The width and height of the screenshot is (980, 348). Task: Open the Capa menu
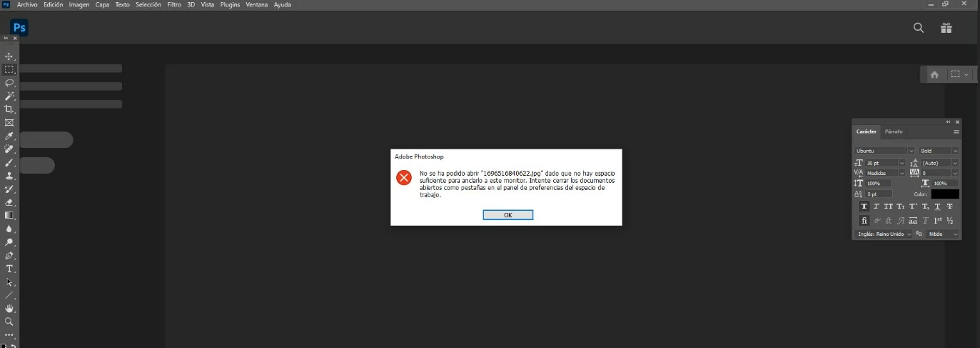point(102,4)
